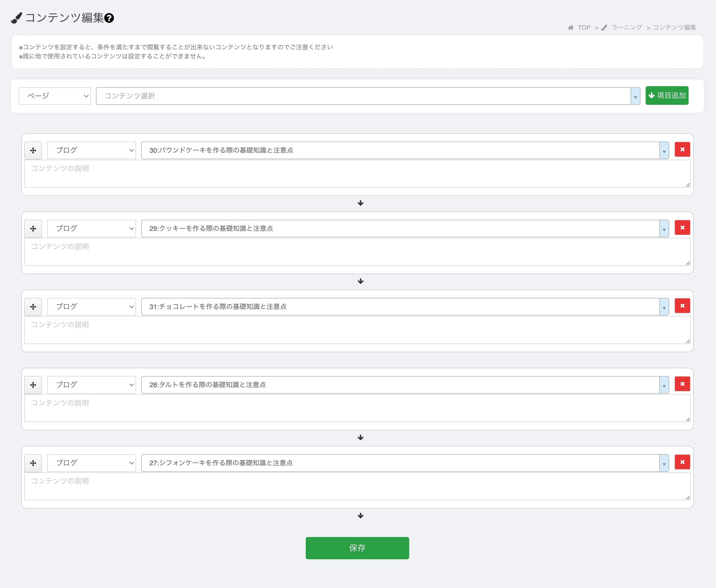
Task: Open ブログ type dropdown in シフォンケーキ row
Action: tap(91, 463)
